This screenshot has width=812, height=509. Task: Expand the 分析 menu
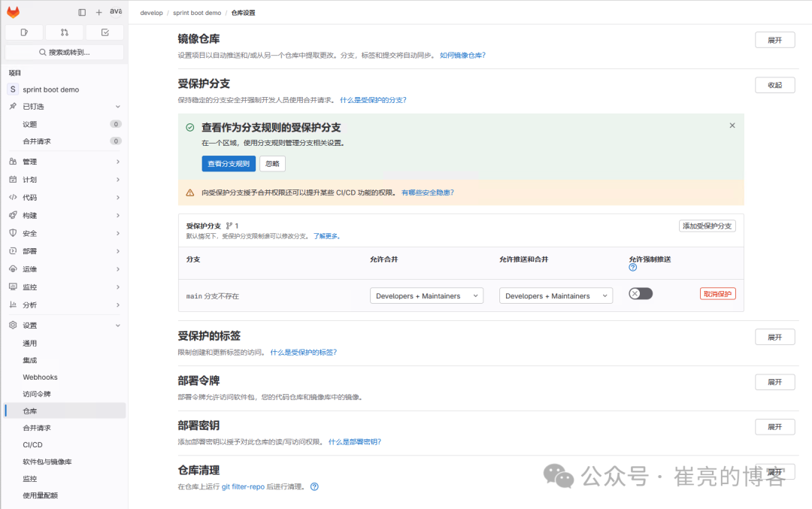pos(64,305)
